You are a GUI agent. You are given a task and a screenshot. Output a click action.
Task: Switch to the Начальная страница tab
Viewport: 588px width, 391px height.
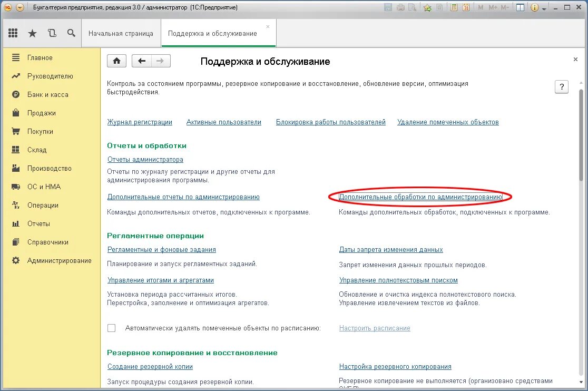(122, 33)
